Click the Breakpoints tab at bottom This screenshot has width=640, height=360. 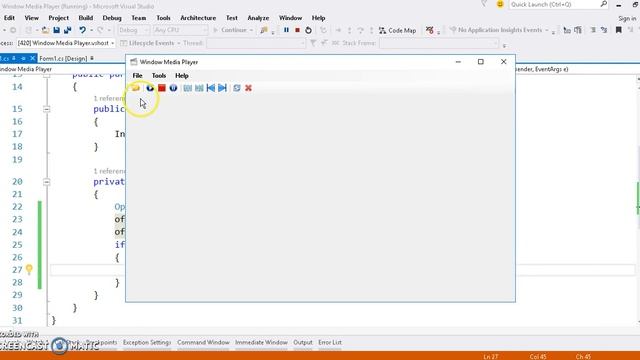(101, 342)
